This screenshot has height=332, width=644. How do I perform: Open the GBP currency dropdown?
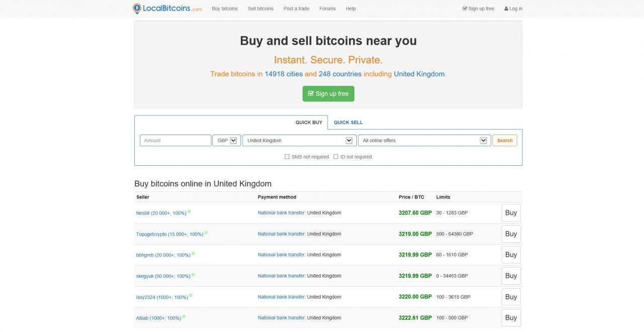tap(226, 140)
